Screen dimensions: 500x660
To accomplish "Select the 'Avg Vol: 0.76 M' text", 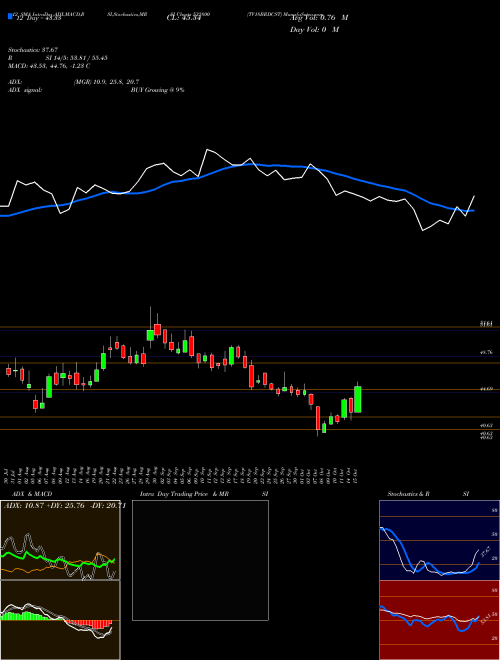I will point(319,18).
